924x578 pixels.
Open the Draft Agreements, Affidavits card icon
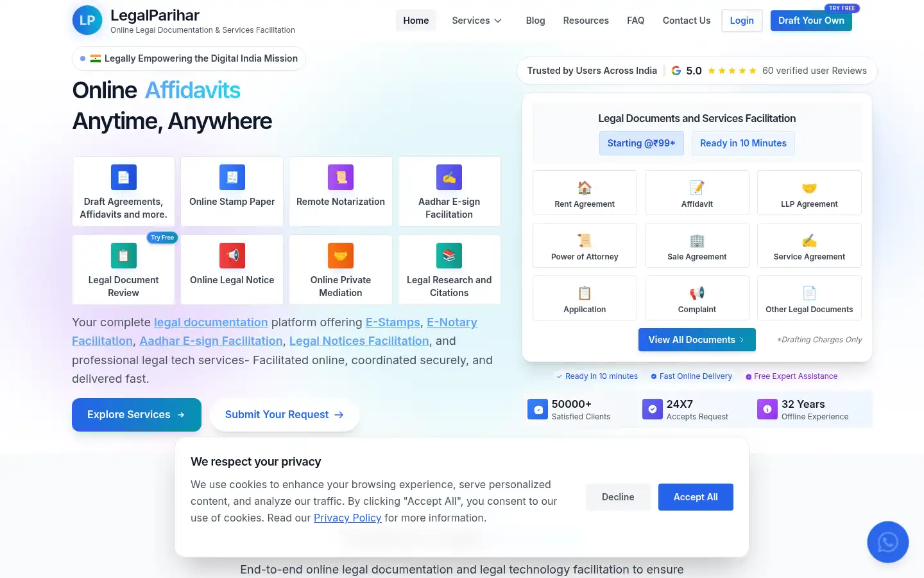(124, 177)
